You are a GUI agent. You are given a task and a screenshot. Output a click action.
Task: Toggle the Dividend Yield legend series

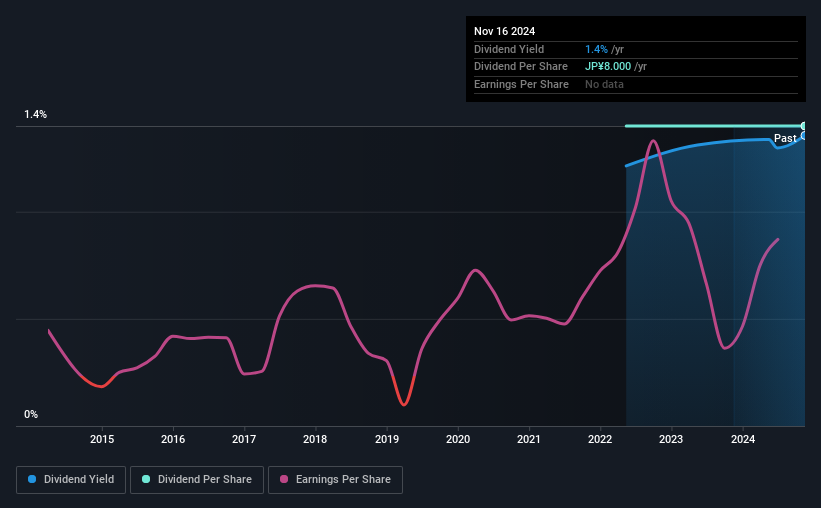click(71, 480)
